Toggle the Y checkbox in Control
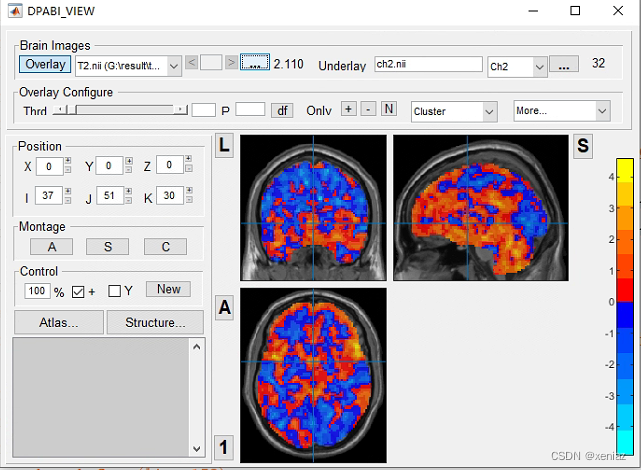 tap(114, 291)
